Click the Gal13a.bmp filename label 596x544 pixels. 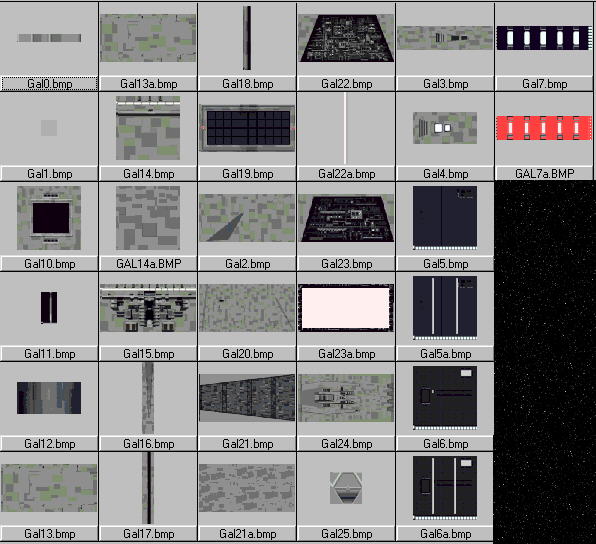(148, 84)
